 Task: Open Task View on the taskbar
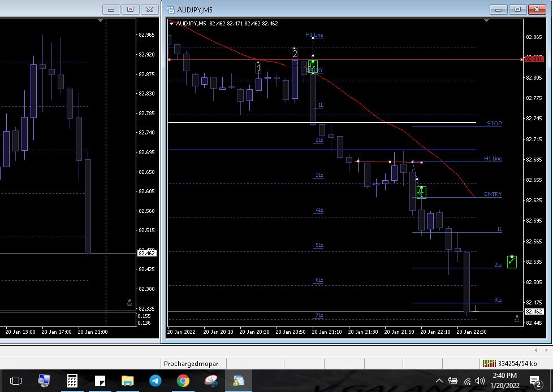tap(16, 381)
